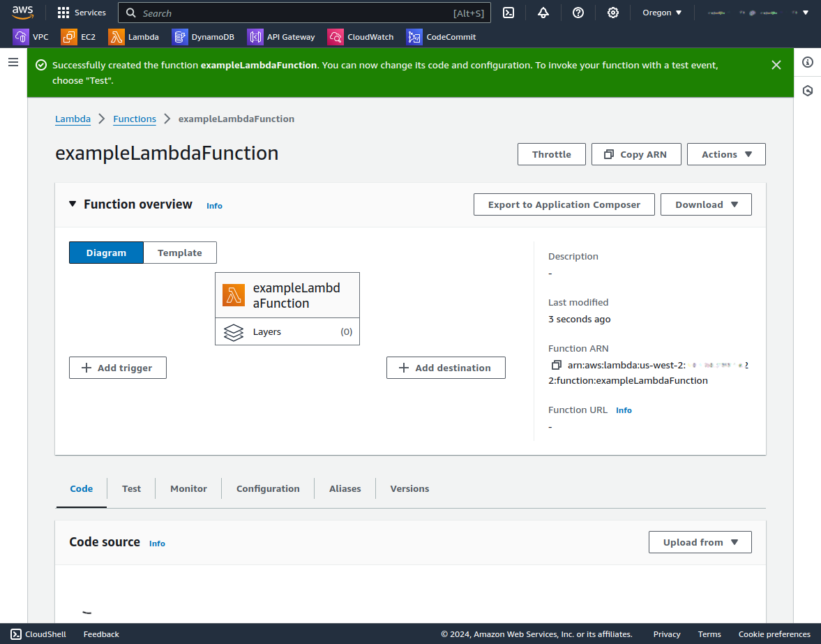Switch to the Template view
This screenshot has height=644, width=821.
[x=179, y=253]
